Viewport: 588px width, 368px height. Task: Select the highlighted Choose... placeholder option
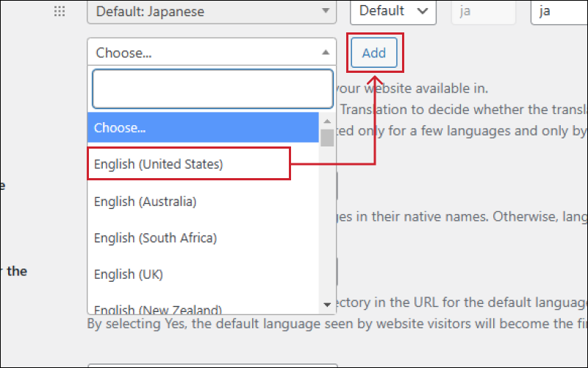(203, 127)
